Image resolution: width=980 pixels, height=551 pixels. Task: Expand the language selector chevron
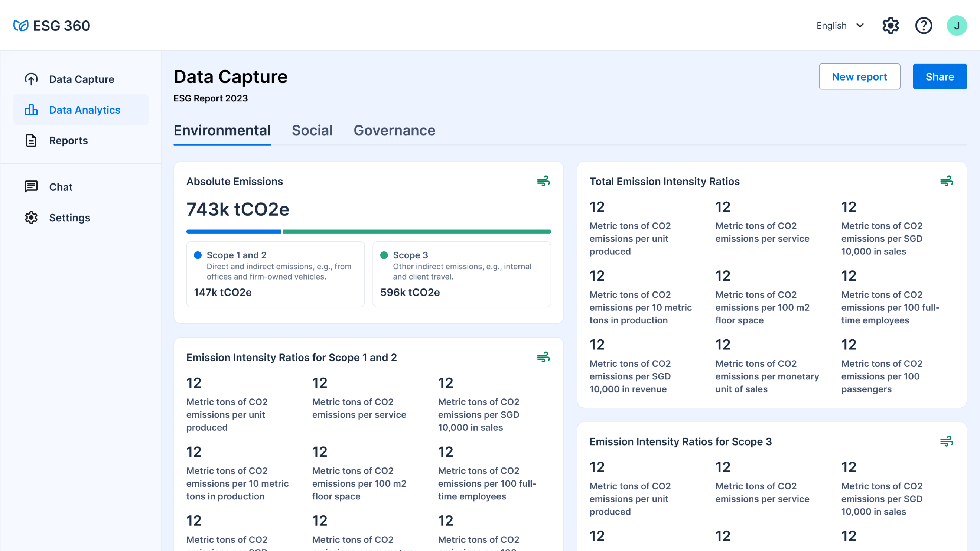[x=860, y=25]
